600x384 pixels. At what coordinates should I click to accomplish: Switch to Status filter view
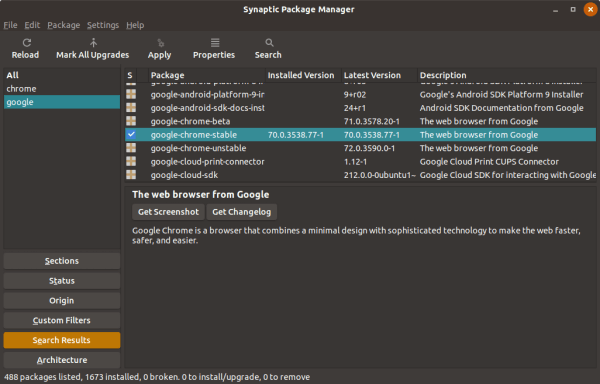(x=62, y=281)
